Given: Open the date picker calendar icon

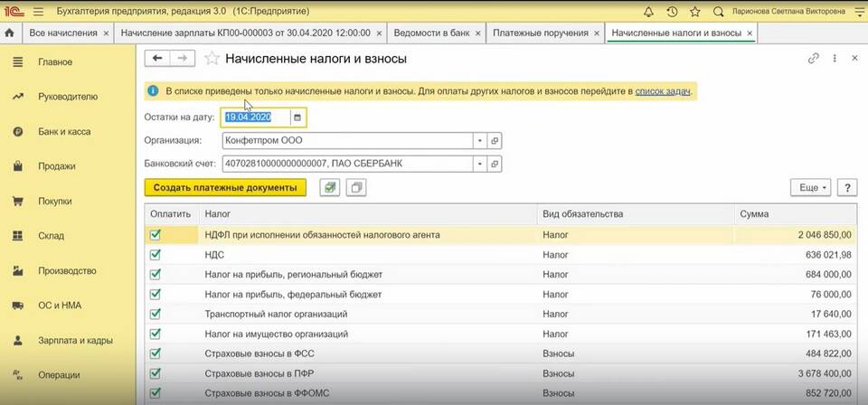Looking at the screenshot, I should [297, 118].
